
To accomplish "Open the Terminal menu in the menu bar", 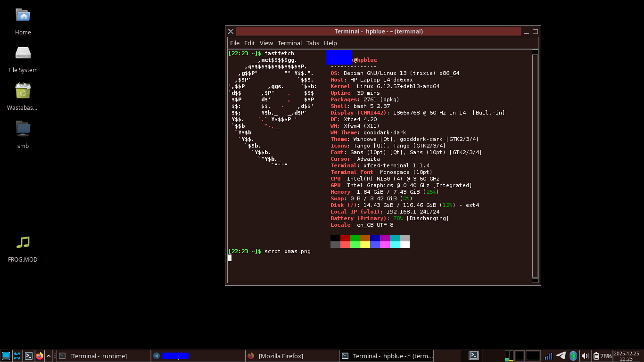I will click(289, 43).
